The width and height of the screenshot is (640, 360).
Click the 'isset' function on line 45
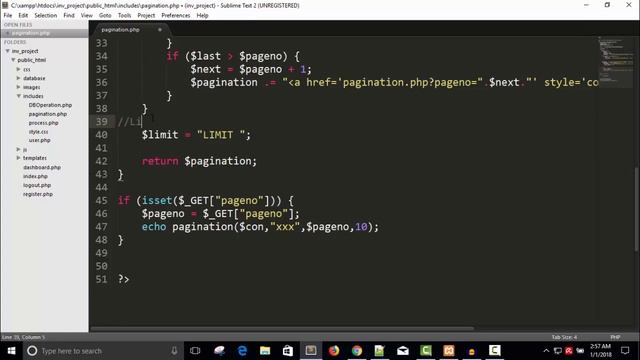[x=157, y=200]
